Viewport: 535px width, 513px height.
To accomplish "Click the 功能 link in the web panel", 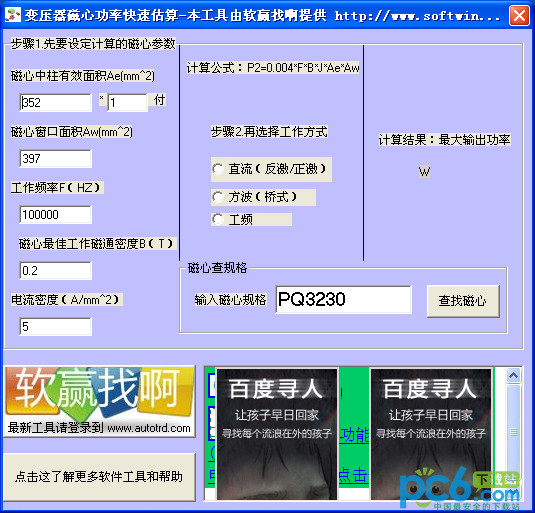I will pos(354,435).
